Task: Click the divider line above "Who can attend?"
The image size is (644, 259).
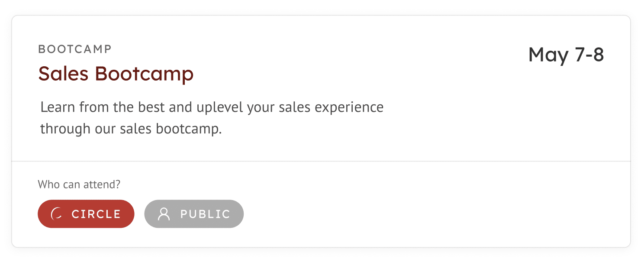Action: [x=321, y=161]
